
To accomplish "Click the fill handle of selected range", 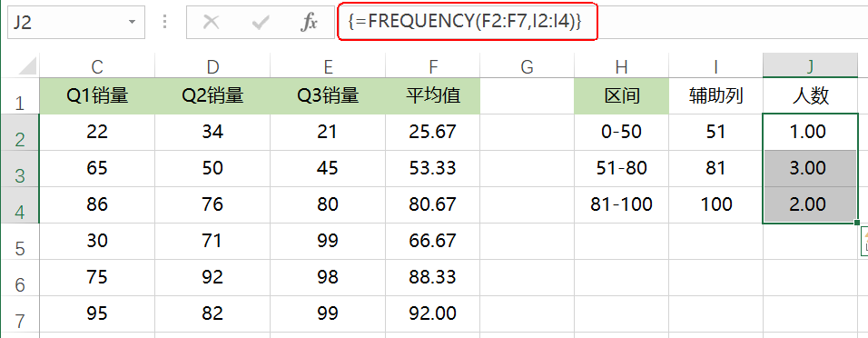I will pos(857,223).
